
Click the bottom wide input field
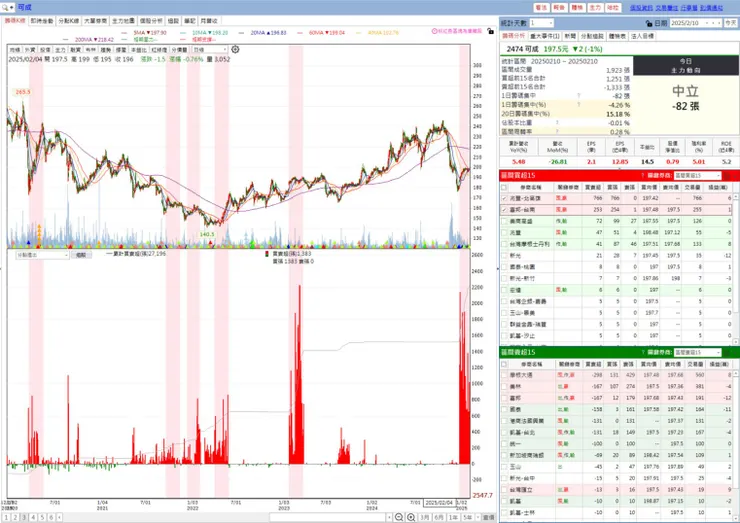[328, 518]
